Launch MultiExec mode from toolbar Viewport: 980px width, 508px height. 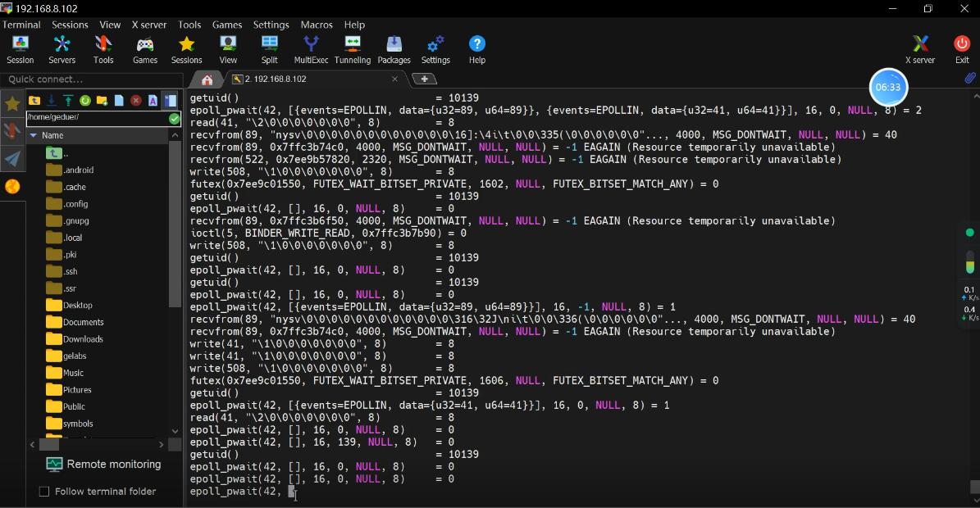click(x=311, y=49)
